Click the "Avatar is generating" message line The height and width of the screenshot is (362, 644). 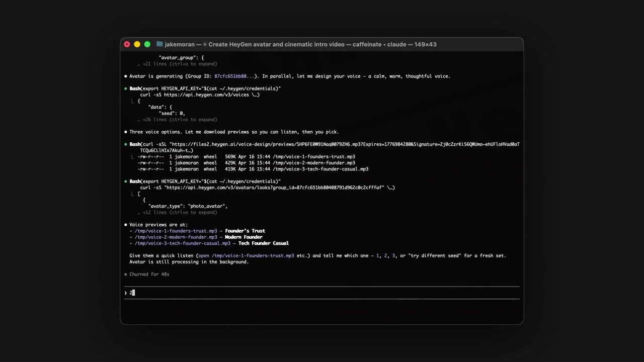[x=290, y=76]
